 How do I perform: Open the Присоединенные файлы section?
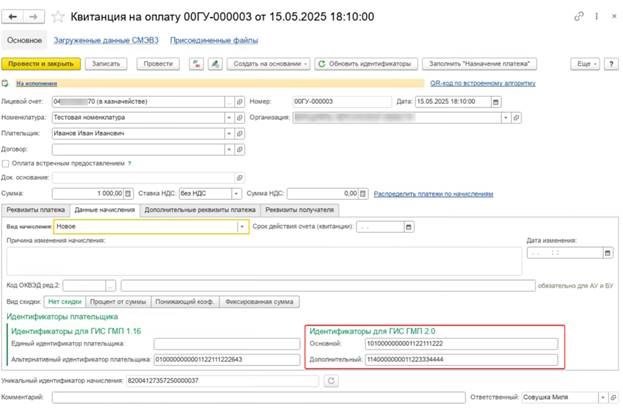point(214,40)
